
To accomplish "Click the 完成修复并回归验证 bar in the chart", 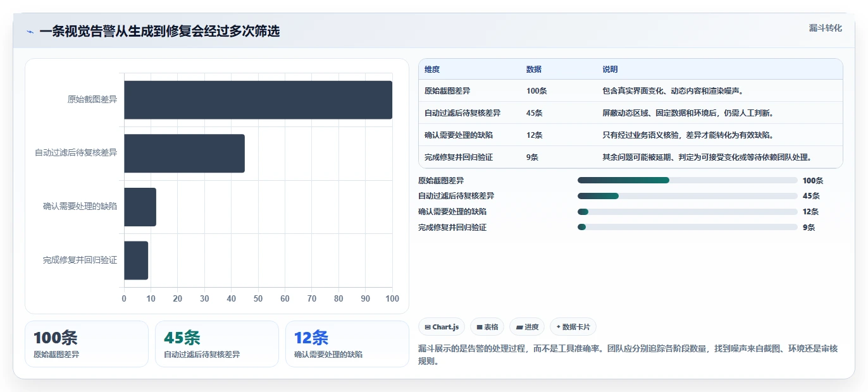I will (x=136, y=260).
